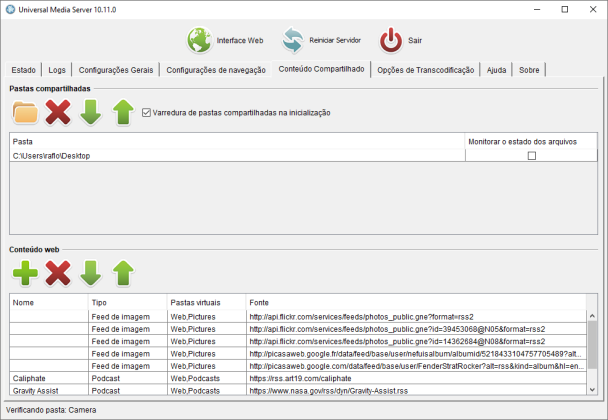Click the Reiniciar Servidor arrows icon

(293, 40)
